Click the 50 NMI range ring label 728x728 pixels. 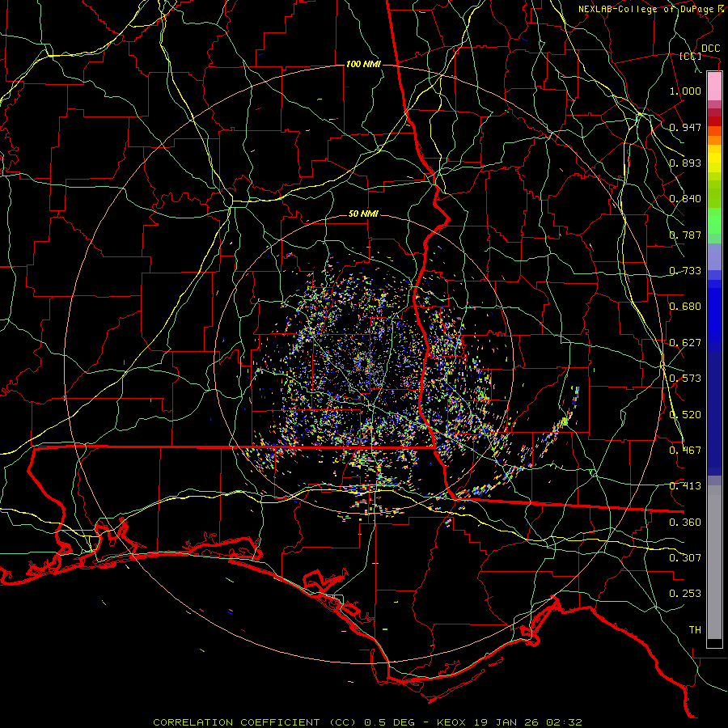point(363,214)
